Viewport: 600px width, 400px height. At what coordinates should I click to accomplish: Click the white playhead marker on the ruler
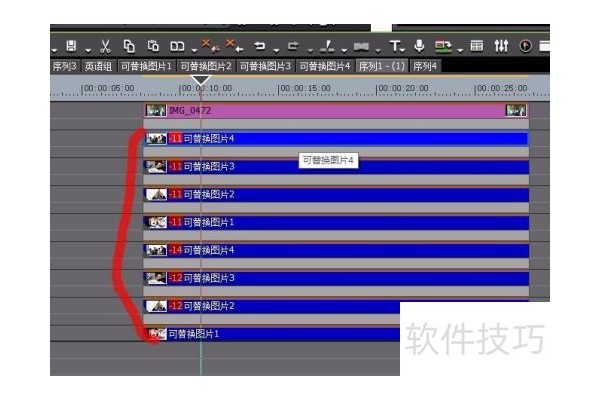coord(201,80)
